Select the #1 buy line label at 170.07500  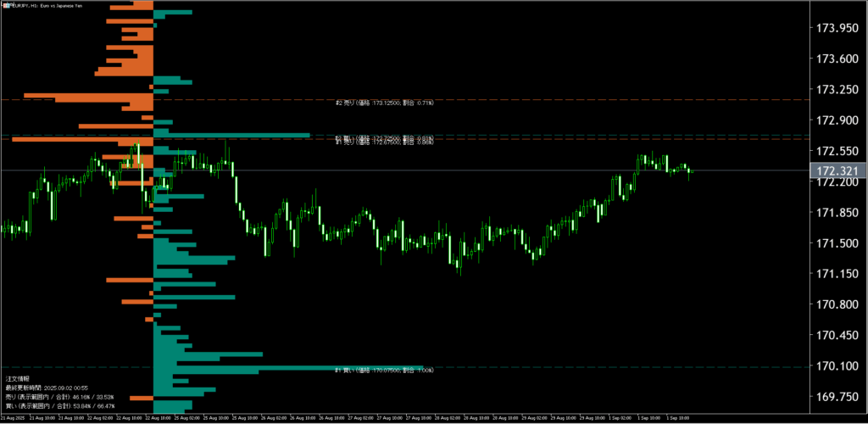click(384, 371)
